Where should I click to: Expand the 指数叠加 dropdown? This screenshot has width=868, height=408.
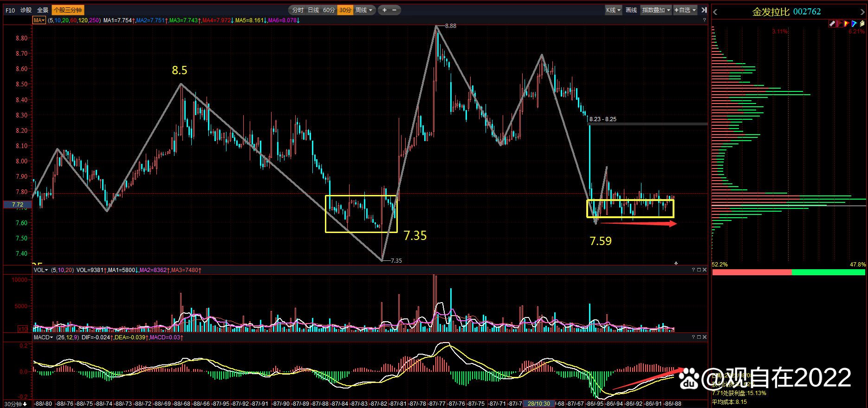pos(656,10)
